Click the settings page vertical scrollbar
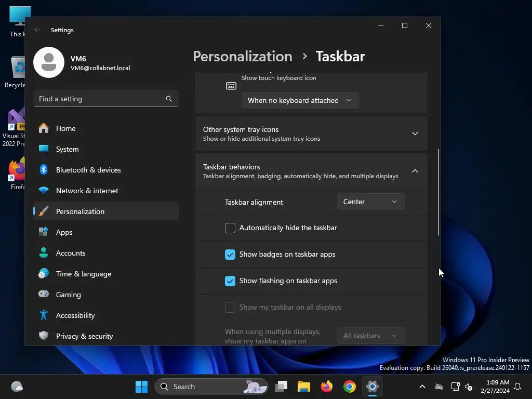 coord(438,192)
